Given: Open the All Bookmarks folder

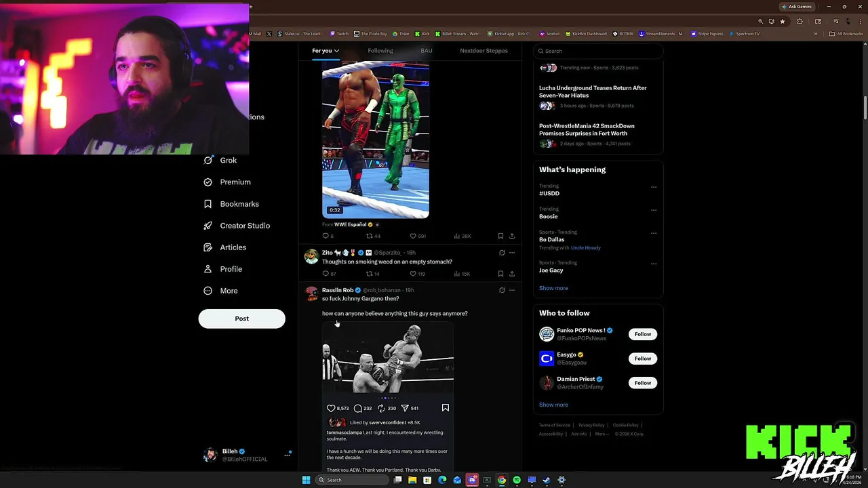Looking at the screenshot, I should pos(846,34).
